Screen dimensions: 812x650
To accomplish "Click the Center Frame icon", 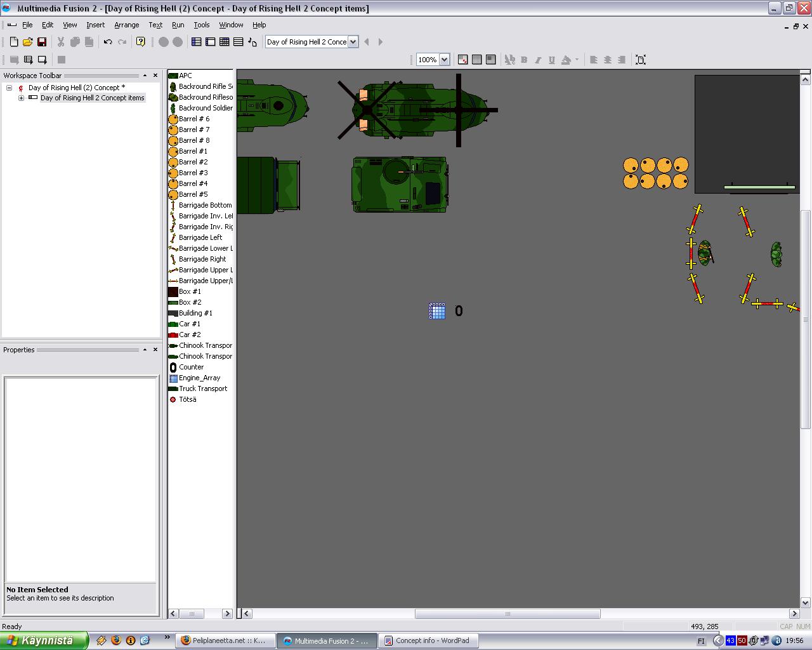I will pos(641,60).
